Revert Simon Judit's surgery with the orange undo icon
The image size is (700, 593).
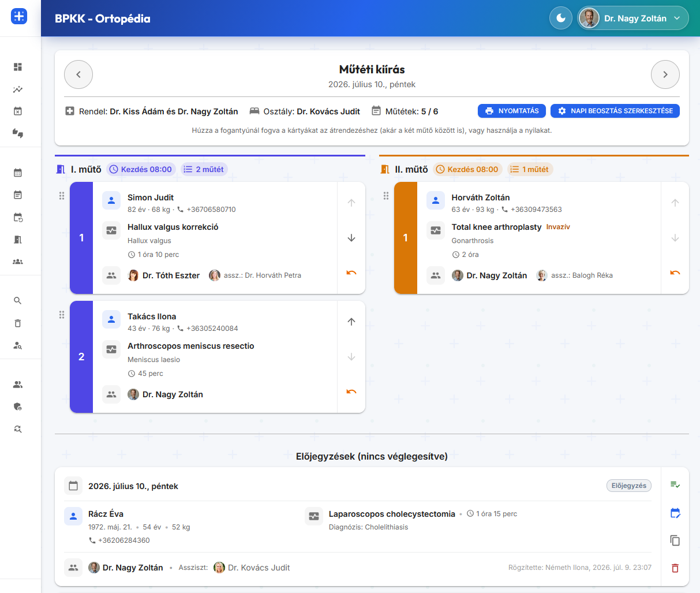pos(351,273)
